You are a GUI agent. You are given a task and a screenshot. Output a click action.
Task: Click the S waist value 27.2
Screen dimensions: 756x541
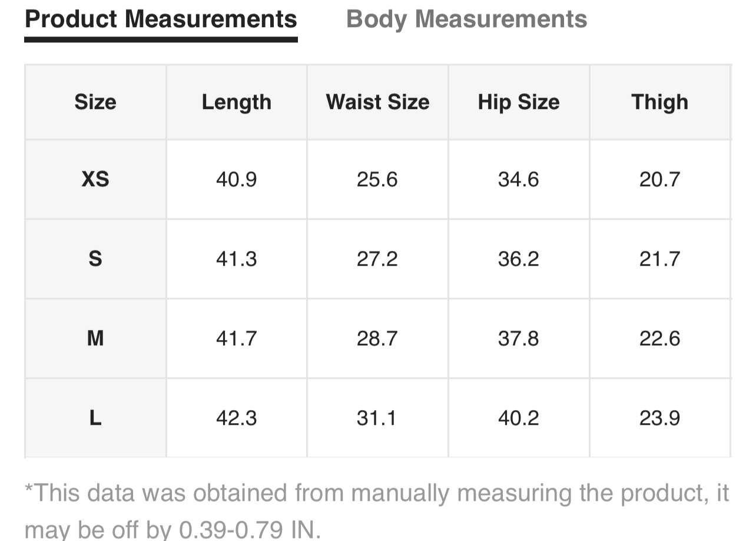pyautogui.click(x=377, y=259)
